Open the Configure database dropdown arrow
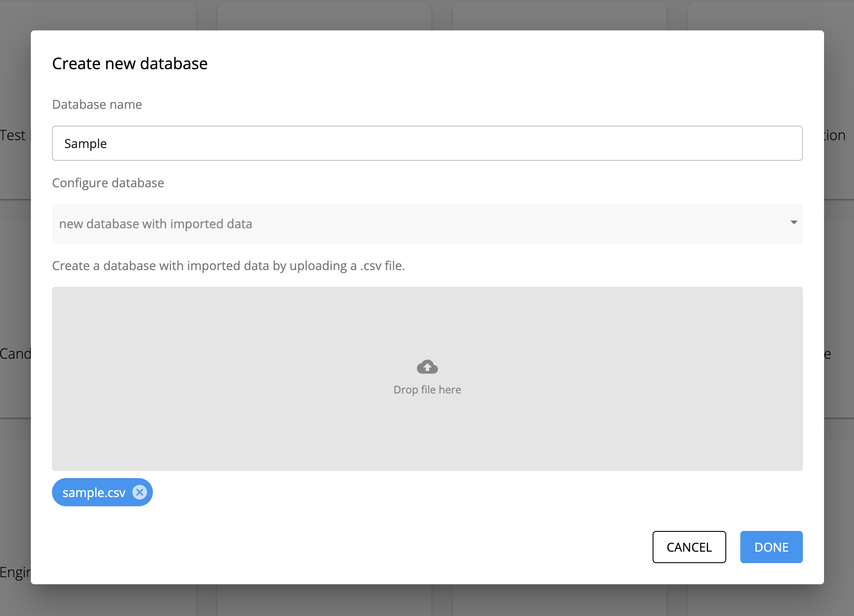854x616 pixels. click(794, 223)
